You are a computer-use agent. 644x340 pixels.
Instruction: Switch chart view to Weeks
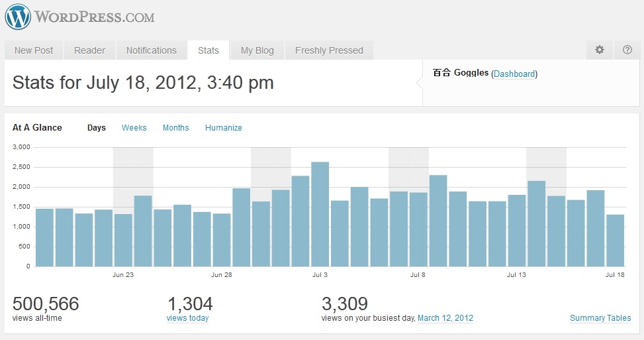(x=134, y=128)
